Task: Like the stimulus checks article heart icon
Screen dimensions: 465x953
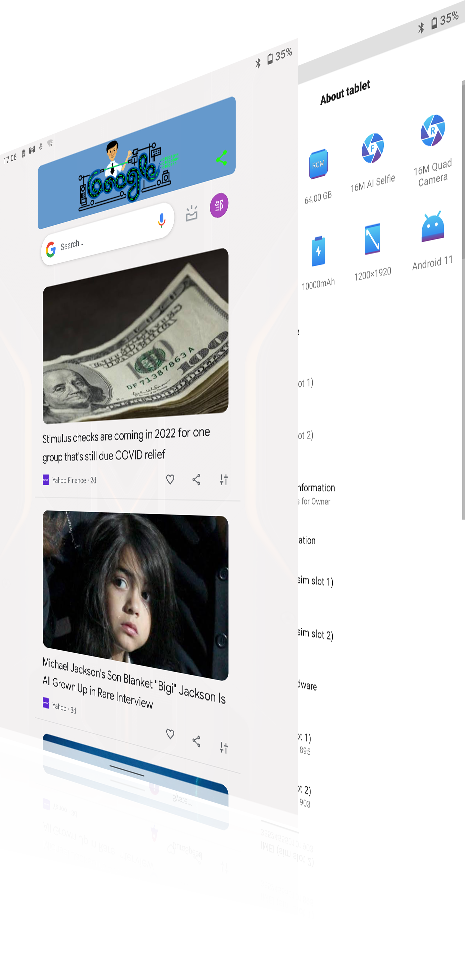Action: [170, 480]
